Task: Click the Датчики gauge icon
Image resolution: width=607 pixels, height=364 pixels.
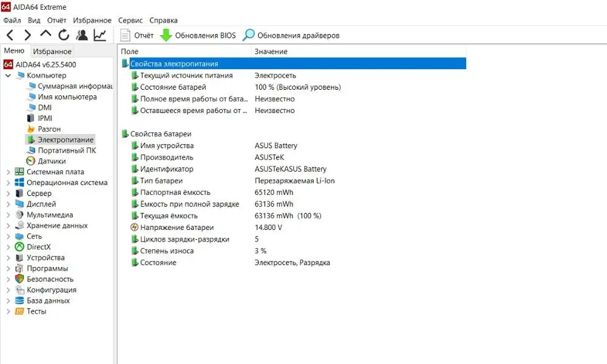Action: (30, 161)
